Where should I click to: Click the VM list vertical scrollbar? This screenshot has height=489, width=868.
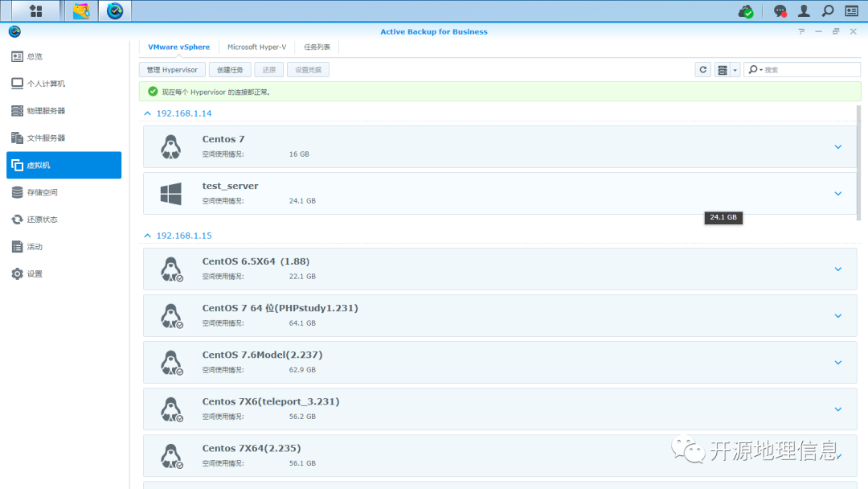point(858,163)
